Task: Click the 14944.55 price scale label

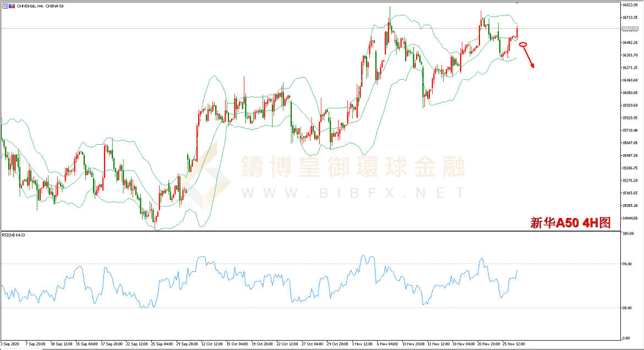Action: 630,218
